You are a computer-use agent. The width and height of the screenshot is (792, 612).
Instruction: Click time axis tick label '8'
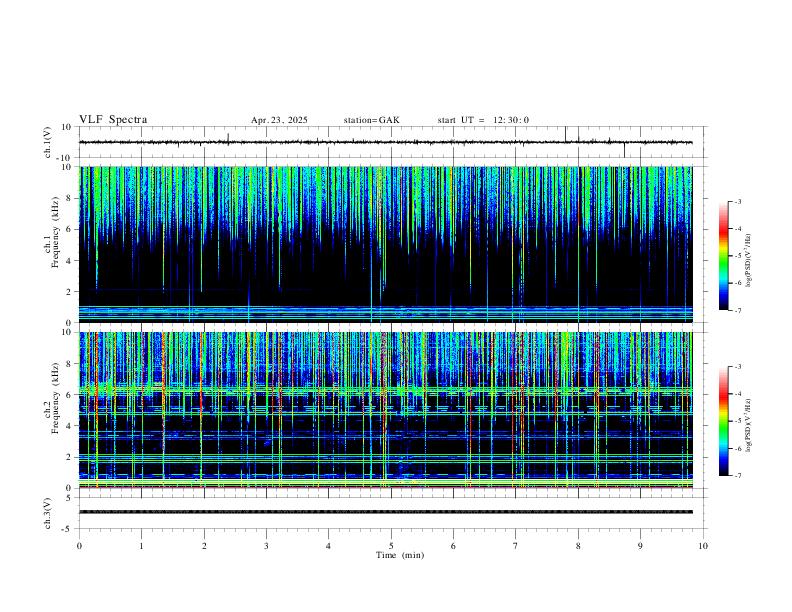[x=578, y=546]
